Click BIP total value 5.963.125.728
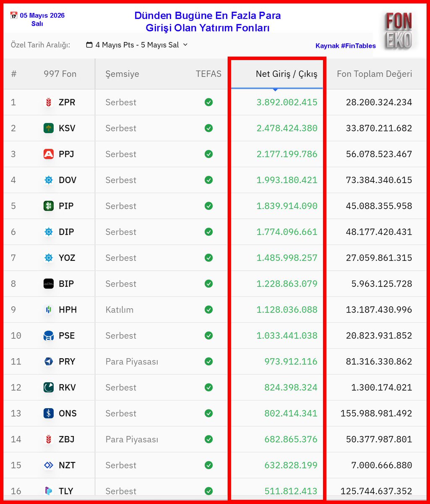 click(x=382, y=284)
